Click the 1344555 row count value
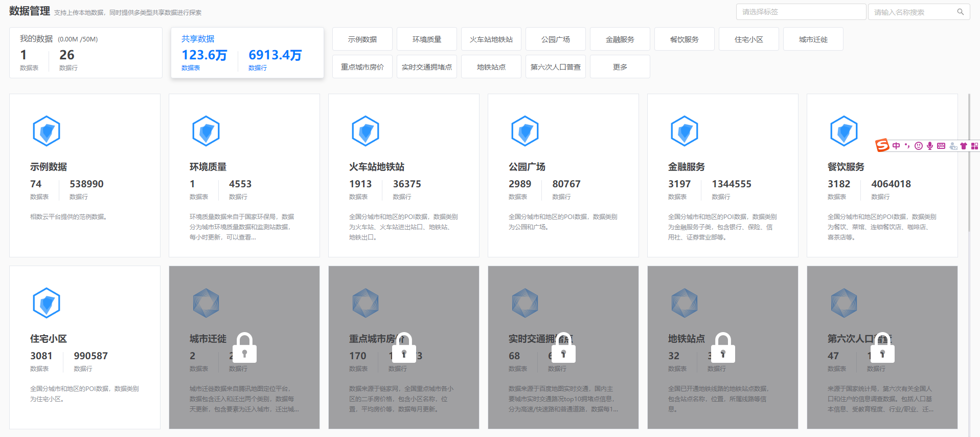 coord(732,184)
